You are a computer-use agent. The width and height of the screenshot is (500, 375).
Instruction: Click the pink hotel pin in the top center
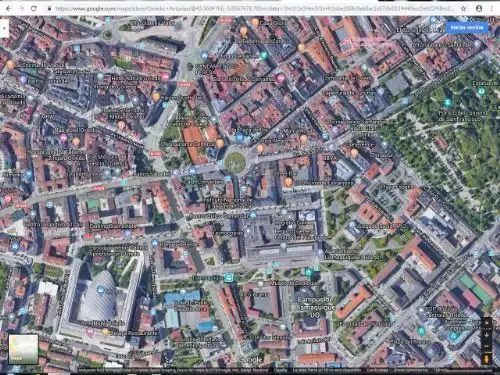(x=281, y=78)
